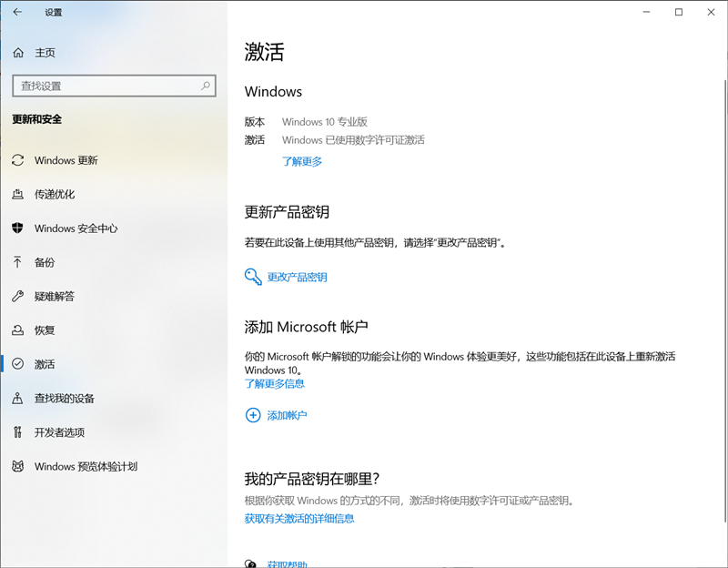Screen dimensions: 728x568
Task: Open Windows 更新 settings
Action: pyautogui.click(x=66, y=160)
